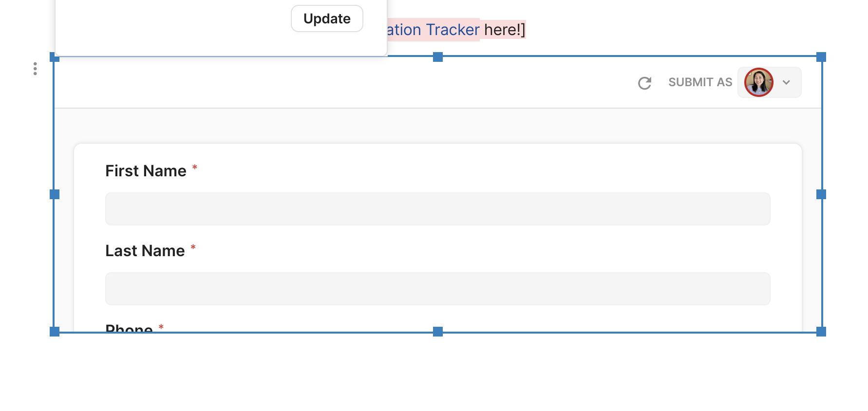Click the bottom-right corner resize handle
The height and width of the screenshot is (411, 868).
coord(821,332)
